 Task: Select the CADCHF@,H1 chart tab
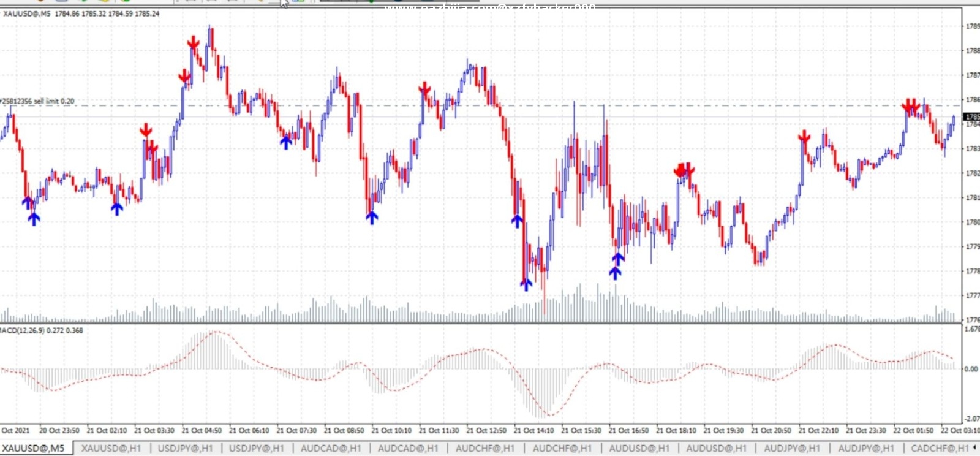pyautogui.click(x=940, y=449)
